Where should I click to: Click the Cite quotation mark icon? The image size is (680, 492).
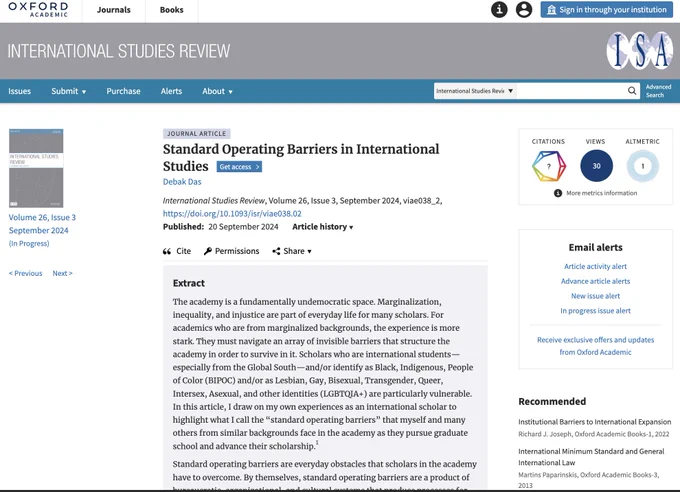(x=167, y=251)
